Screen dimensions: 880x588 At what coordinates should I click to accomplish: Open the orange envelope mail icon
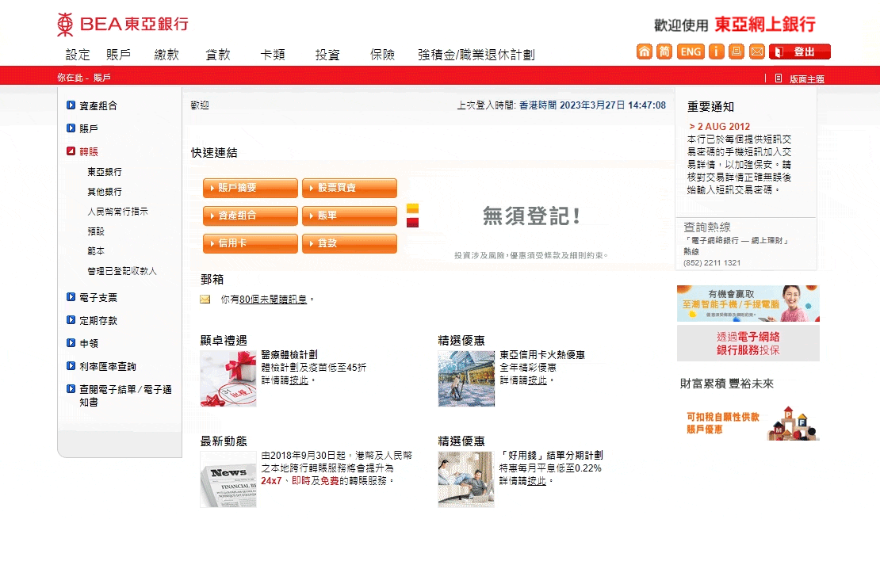tap(756, 52)
